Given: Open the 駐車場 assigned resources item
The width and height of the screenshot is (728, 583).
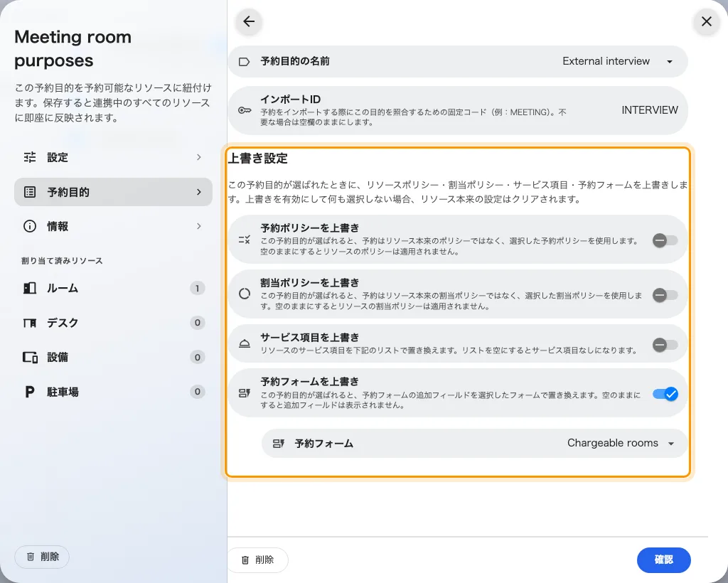Looking at the screenshot, I should pyautogui.click(x=113, y=392).
